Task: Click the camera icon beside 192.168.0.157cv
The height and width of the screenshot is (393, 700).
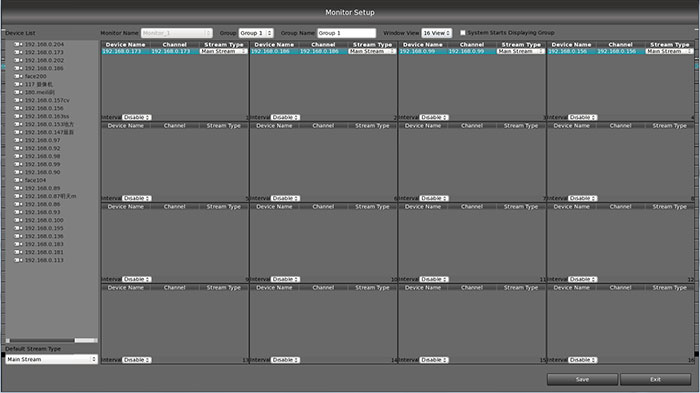Action: 18,100
